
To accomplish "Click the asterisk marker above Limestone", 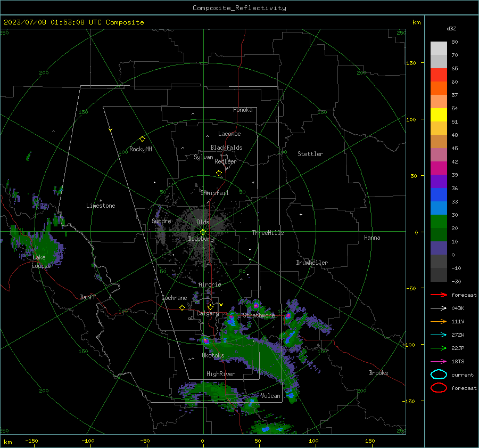I will pyautogui.click(x=101, y=201).
